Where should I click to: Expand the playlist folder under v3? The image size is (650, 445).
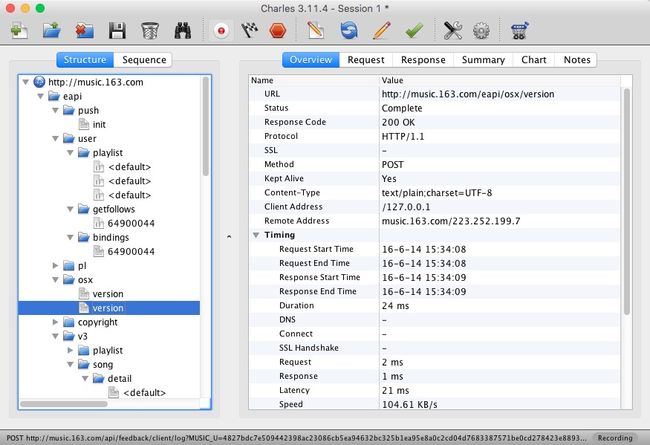(70, 350)
